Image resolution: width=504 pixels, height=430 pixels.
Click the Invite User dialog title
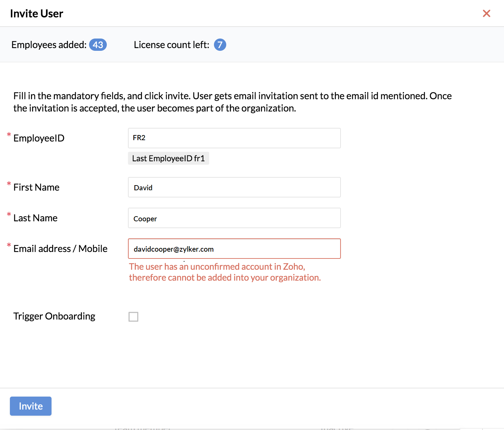pos(37,14)
